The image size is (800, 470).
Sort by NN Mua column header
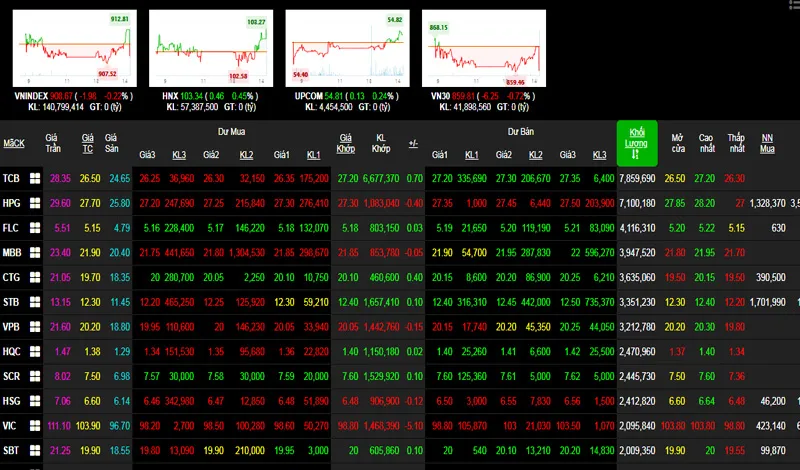tap(767, 143)
